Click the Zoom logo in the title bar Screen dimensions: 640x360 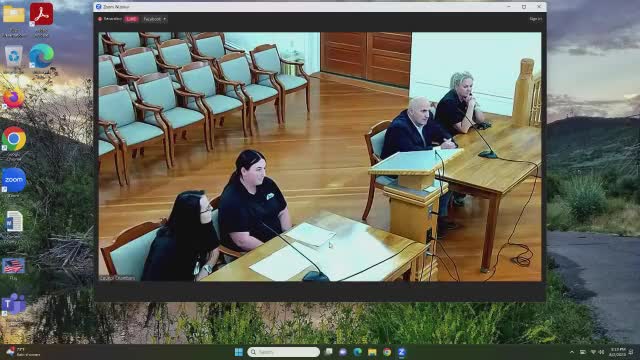[x=98, y=7]
